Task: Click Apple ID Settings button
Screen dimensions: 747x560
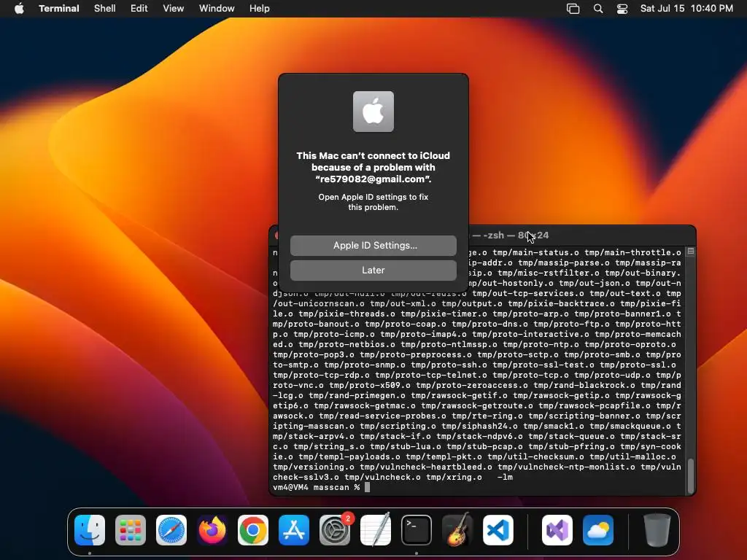Action: [x=373, y=245]
